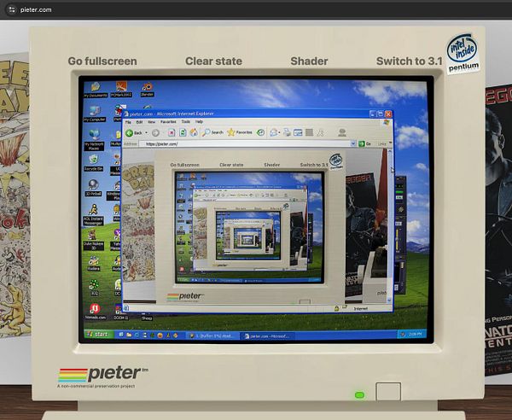Click the nested Clear state label inside IE

click(x=231, y=165)
